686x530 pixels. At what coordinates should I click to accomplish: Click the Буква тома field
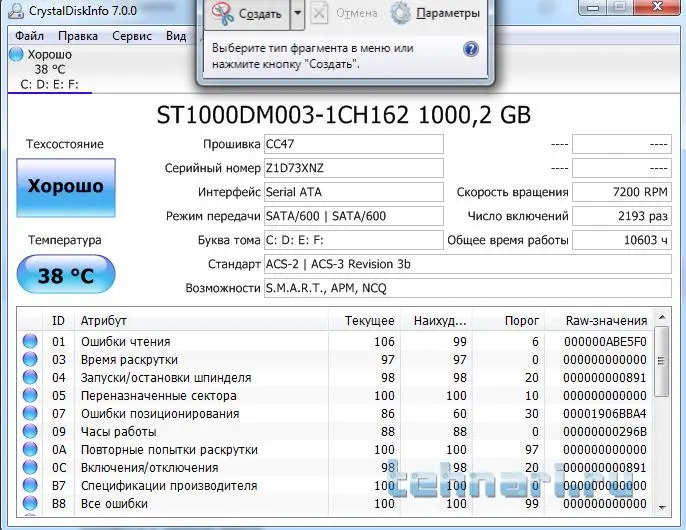[354, 240]
